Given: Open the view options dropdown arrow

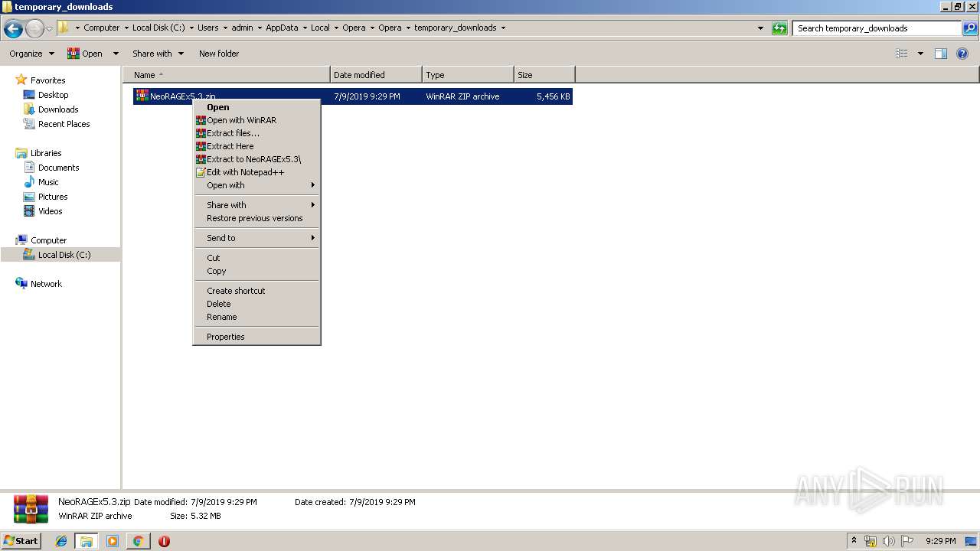Looking at the screenshot, I should 920,54.
